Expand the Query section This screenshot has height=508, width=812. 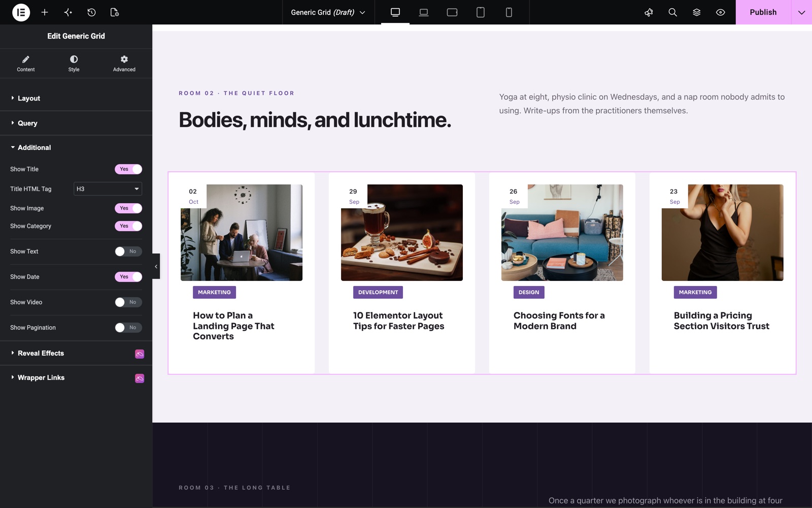click(76, 123)
